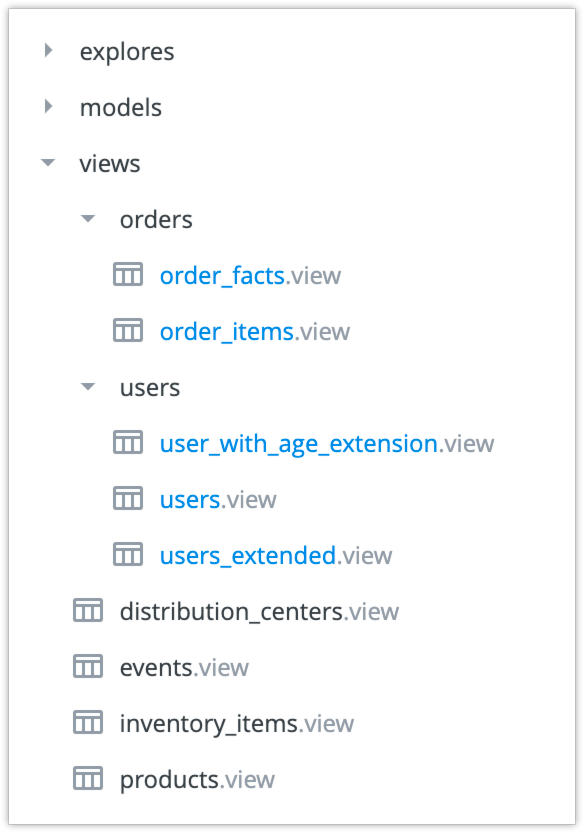Expand the explores folder
Viewport: 584px width, 833px height.
tap(47, 50)
